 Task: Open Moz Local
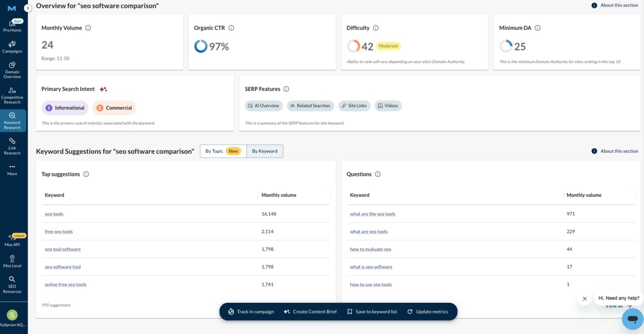click(12, 261)
